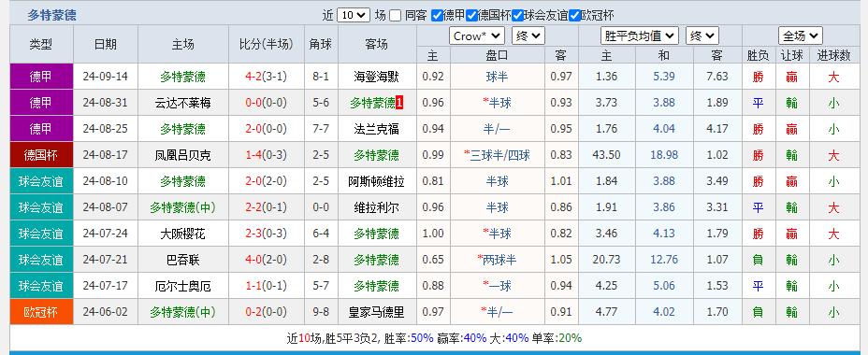Click the 9-8 corner count cell
Screen dimensions: 868x355
pos(321,312)
